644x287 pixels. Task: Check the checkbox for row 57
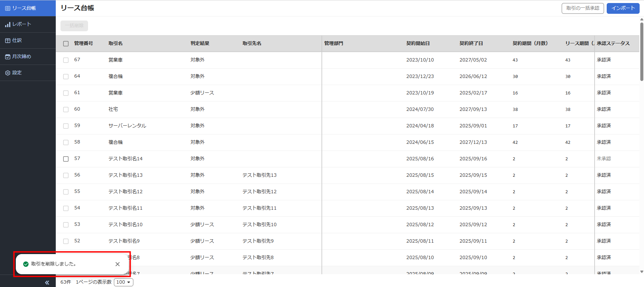click(x=66, y=159)
